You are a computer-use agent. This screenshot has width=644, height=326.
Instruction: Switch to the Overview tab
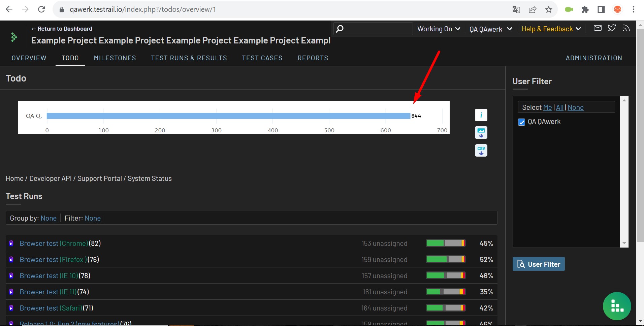(x=29, y=58)
